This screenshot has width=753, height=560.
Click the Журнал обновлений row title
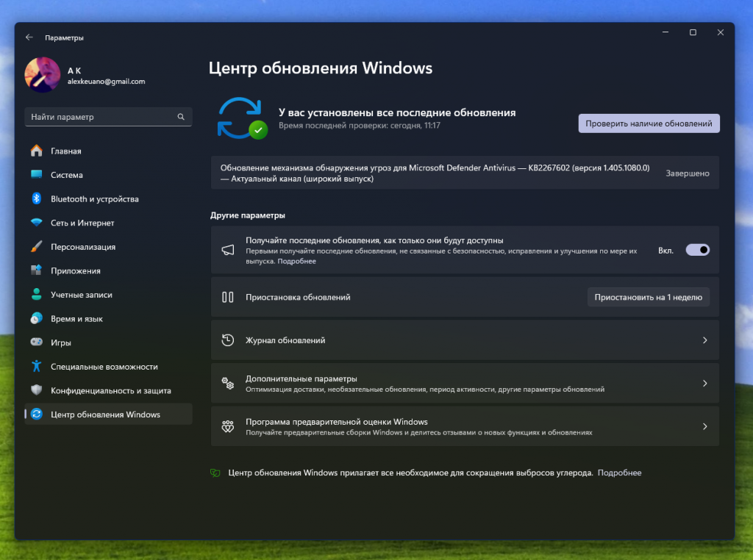coord(285,340)
